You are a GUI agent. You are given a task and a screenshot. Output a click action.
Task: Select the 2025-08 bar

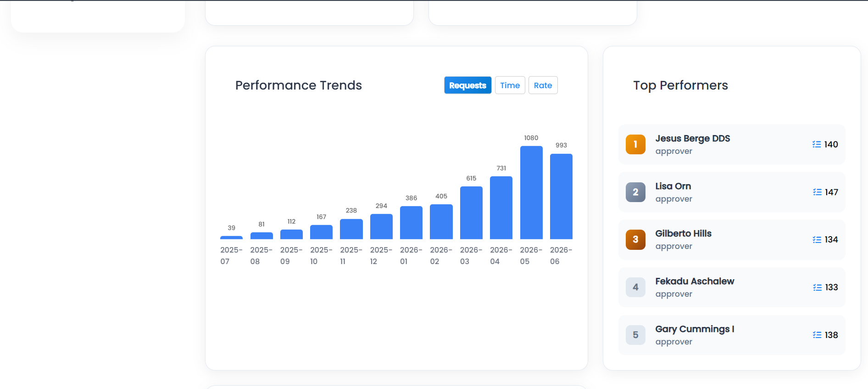point(262,236)
